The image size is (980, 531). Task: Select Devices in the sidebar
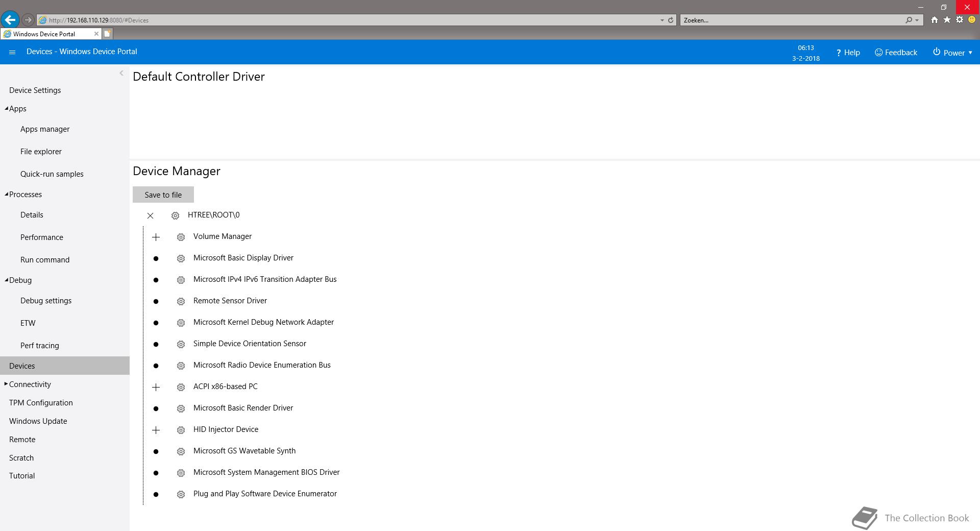tap(65, 366)
